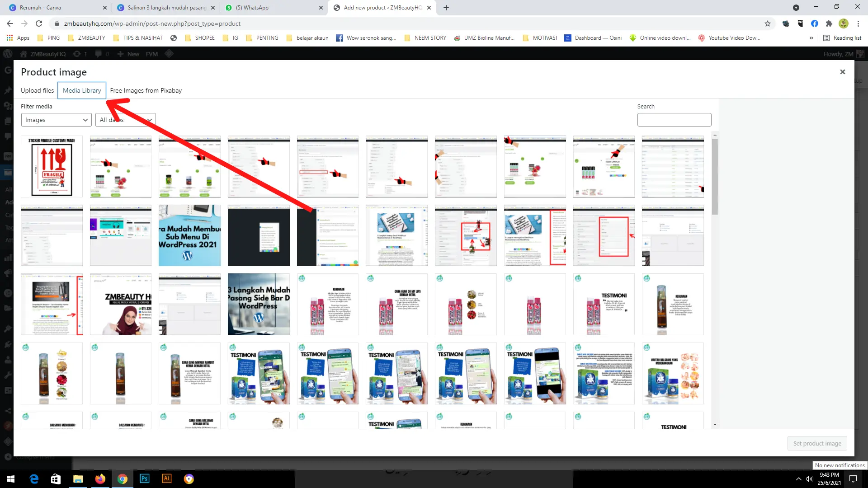Open the taskbar clock showing 9:43 PM
868x488 pixels.
tap(829, 479)
